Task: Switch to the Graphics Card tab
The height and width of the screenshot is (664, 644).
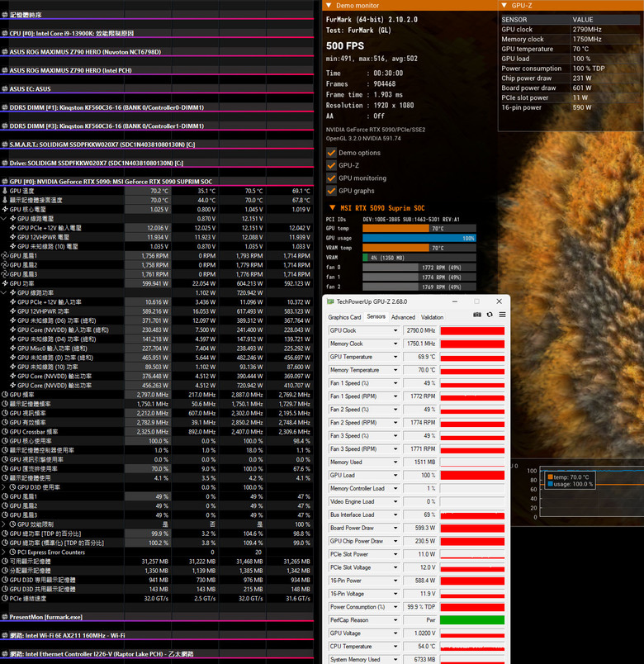Action: [x=344, y=317]
